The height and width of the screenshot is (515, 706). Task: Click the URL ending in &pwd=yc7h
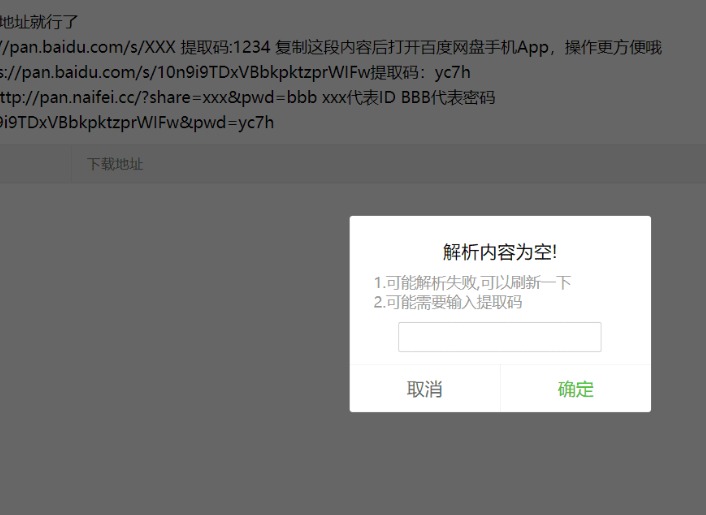point(136,122)
